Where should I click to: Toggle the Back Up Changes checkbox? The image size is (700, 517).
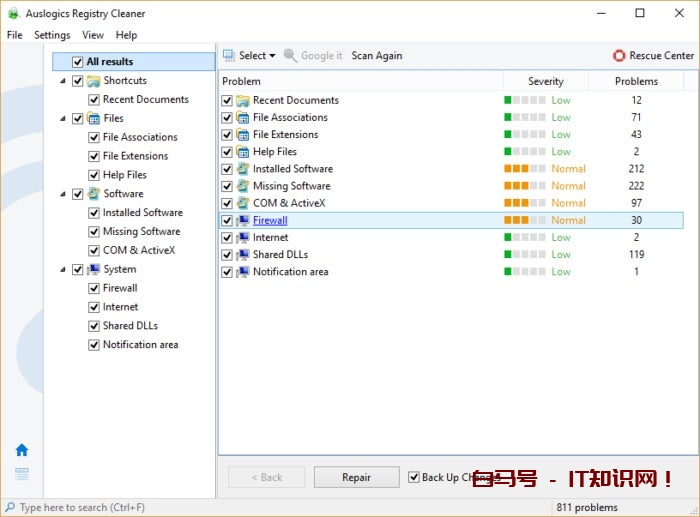coord(414,477)
